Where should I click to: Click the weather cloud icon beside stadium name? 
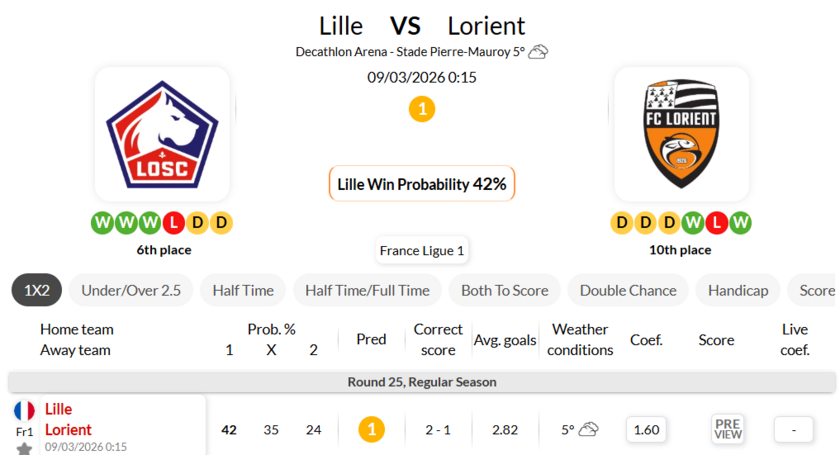tap(539, 52)
